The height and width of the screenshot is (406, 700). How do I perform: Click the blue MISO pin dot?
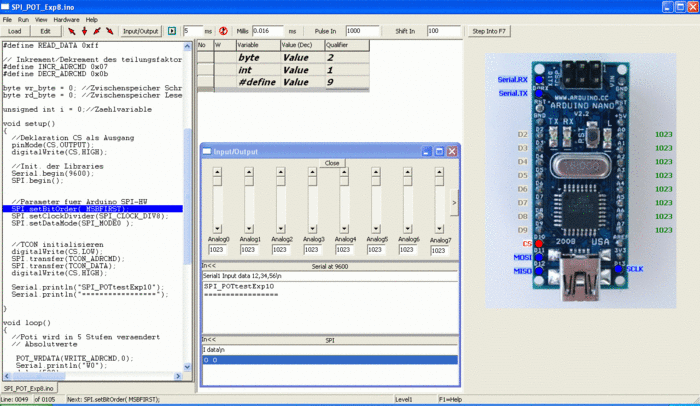pos(539,271)
